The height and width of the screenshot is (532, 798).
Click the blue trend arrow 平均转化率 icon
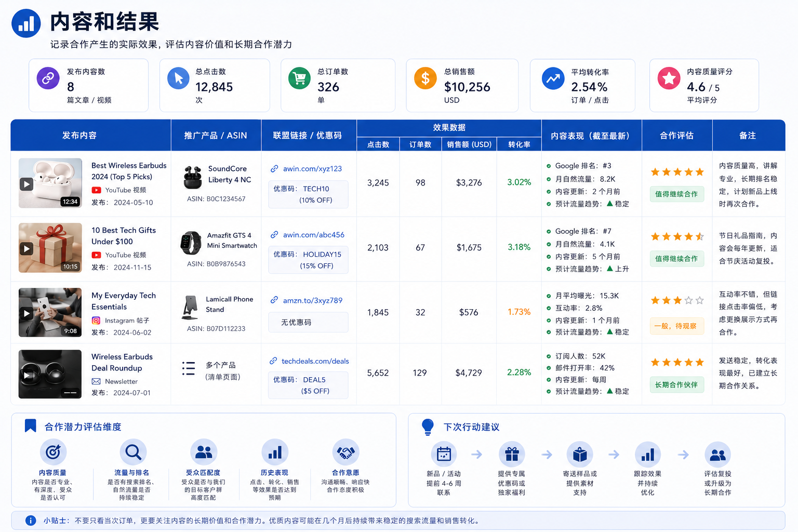(x=553, y=78)
